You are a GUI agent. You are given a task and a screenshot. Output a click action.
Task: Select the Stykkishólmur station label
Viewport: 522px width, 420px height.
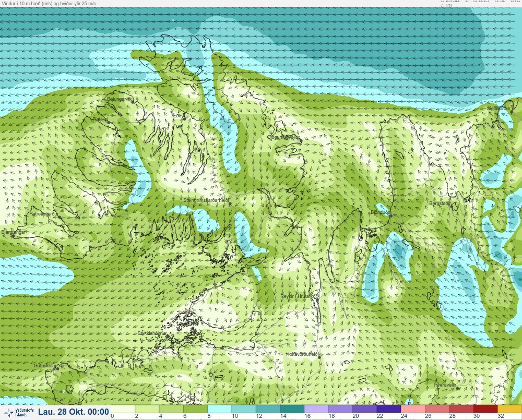coord(152,333)
